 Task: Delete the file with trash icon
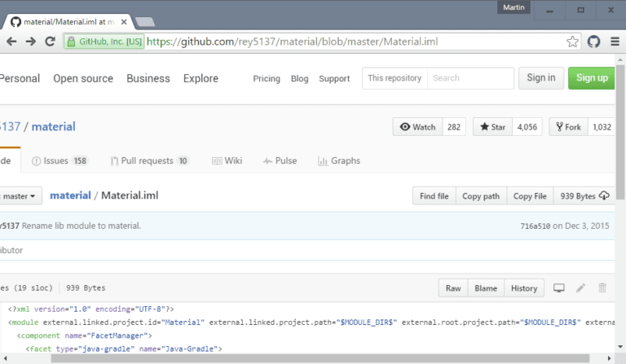click(x=602, y=287)
